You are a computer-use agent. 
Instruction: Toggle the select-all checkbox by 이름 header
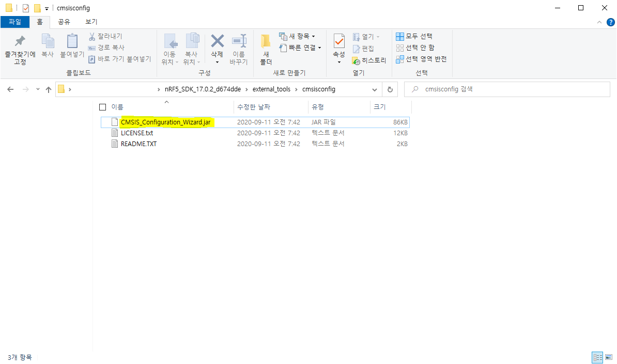(x=103, y=107)
